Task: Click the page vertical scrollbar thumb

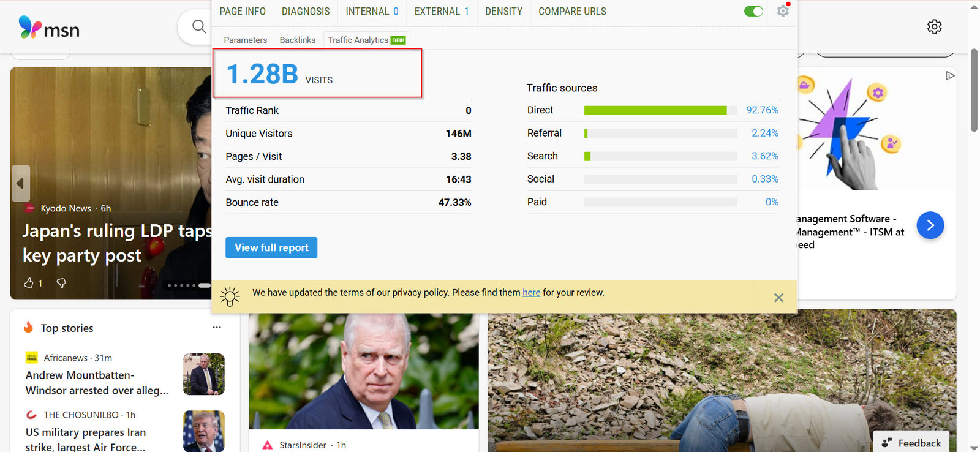Action: point(974,91)
